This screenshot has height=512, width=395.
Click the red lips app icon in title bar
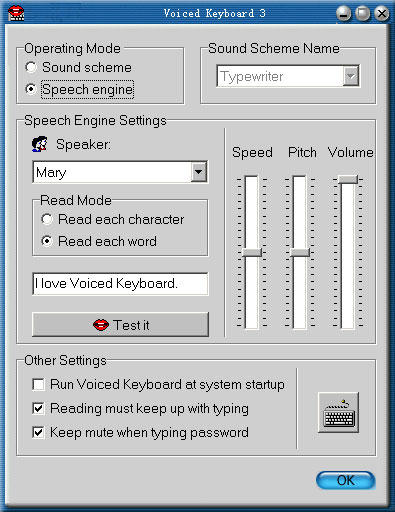[16, 13]
